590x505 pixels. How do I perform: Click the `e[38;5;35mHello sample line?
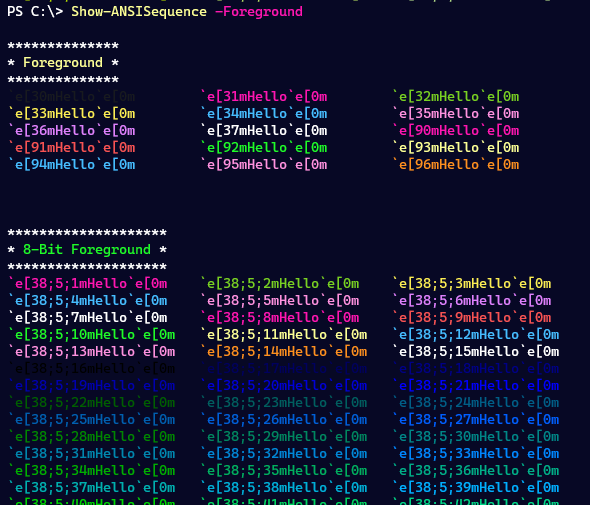click(x=283, y=470)
